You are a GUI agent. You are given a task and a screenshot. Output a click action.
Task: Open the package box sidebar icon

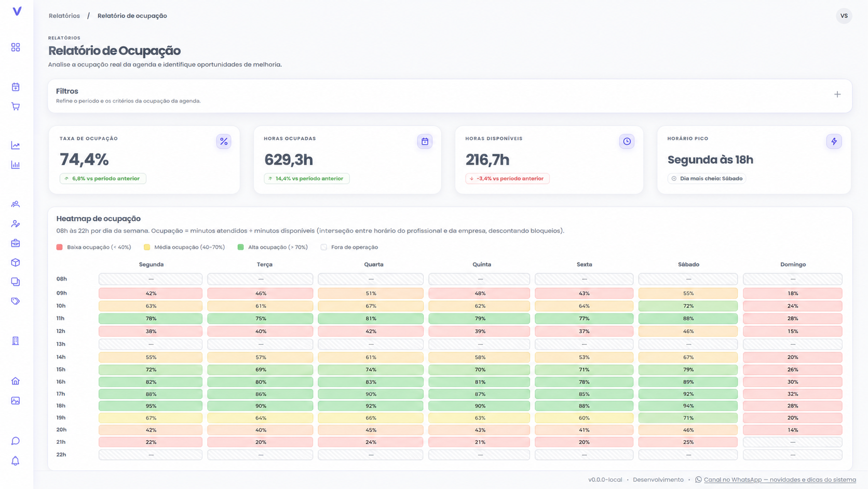16,262
